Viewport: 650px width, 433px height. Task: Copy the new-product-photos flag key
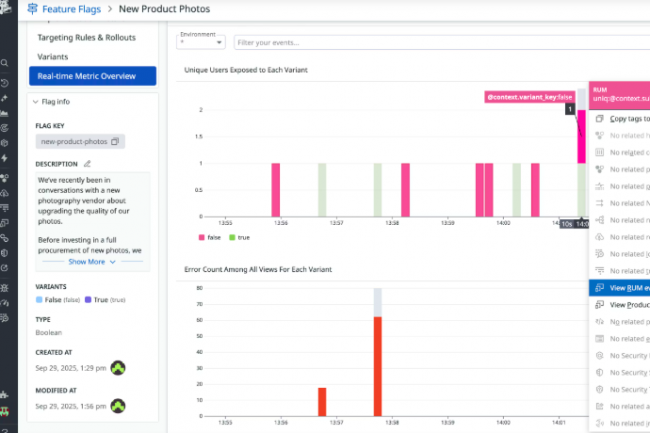(115, 142)
